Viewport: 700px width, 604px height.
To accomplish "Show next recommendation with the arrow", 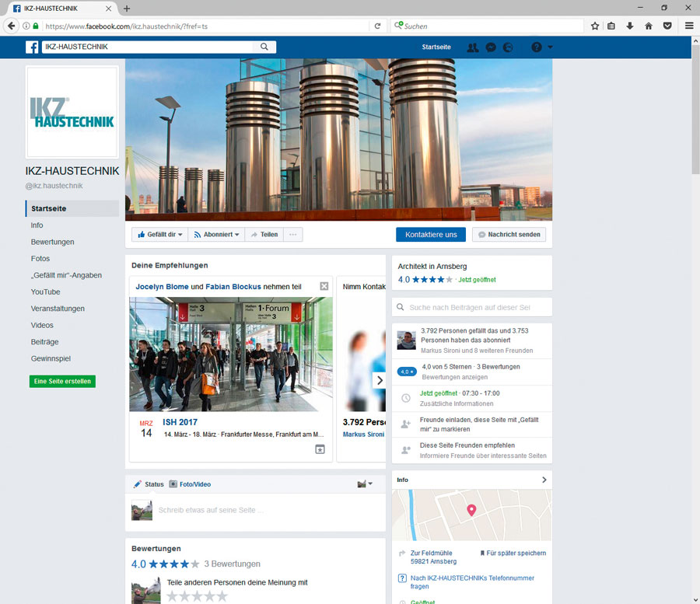I will click(380, 380).
